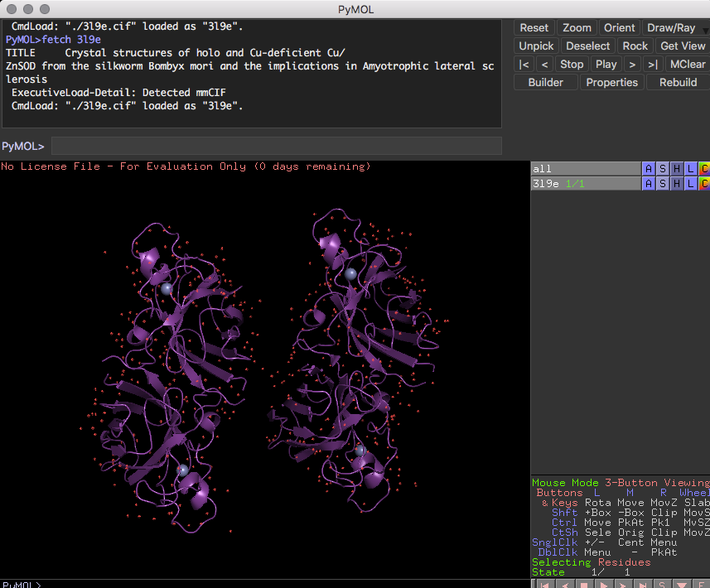Open Action menu (A) for 3l9e

pyautogui.click(x=649, y=183)
